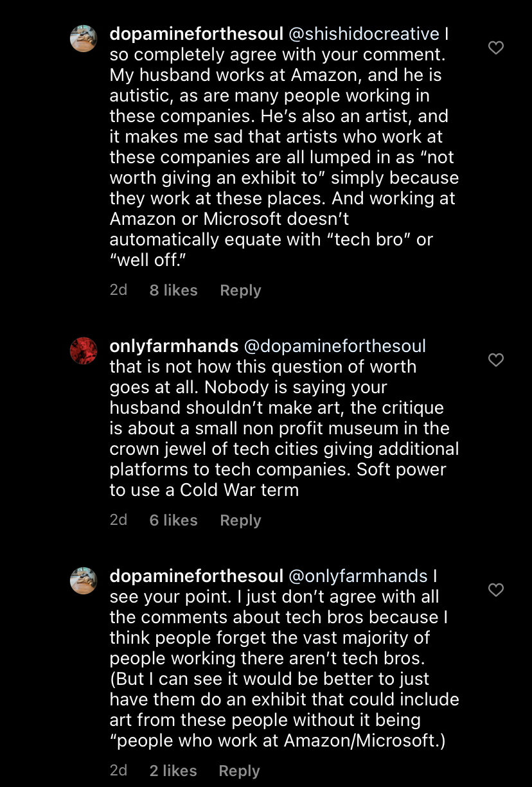The width and height of the screenshot is (532, 787).
Task: Open dopamineforthesoul avatar on last comment
Action: (84, 581)
